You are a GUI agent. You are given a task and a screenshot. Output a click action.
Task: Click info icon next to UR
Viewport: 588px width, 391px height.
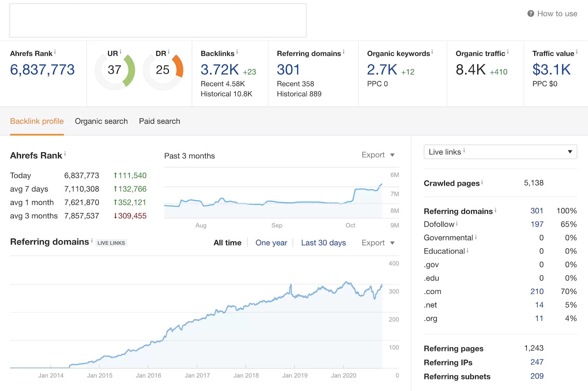[120, 52]
